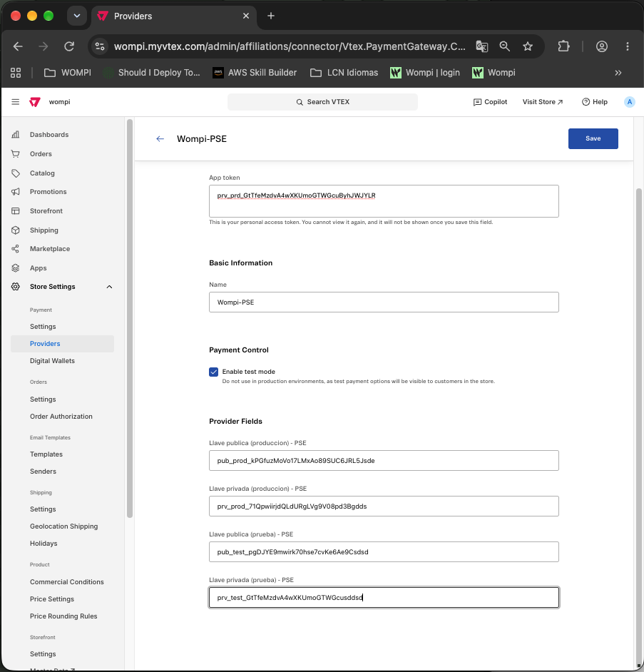Go to Geolocation Shipping settings
Image resolution: width=644 pixels, height=672 pixels.
(64, 526)
